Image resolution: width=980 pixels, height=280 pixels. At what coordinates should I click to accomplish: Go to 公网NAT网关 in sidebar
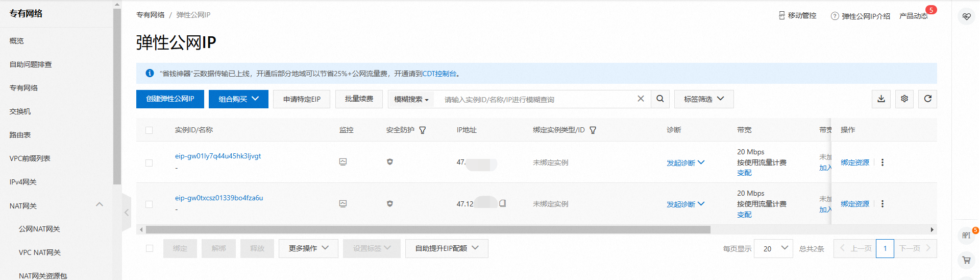[x=39, y=229]
